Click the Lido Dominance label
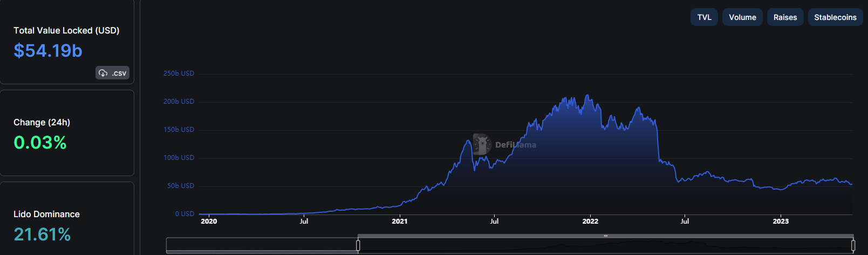 (x=46, y=214)
